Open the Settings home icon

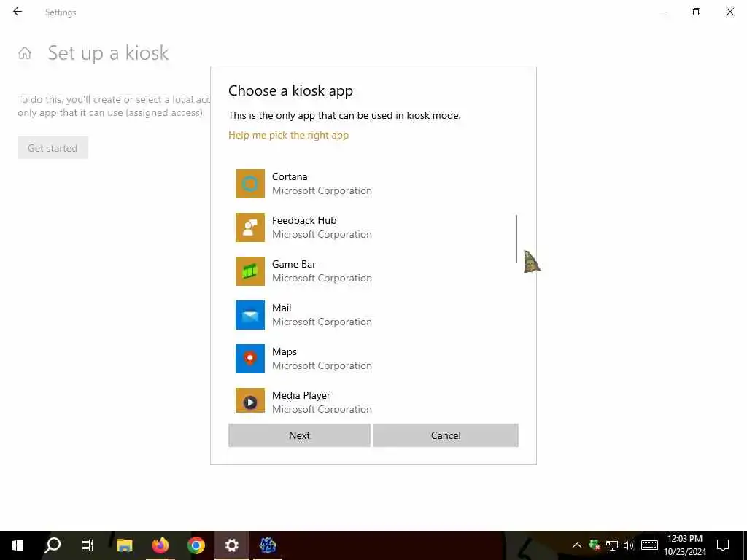tap(25, 52)
